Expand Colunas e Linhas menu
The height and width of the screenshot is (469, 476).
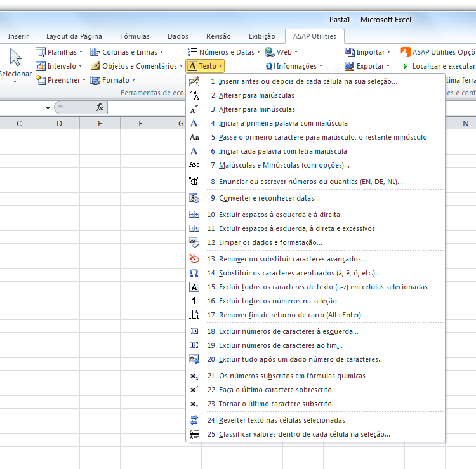point(127,52)
